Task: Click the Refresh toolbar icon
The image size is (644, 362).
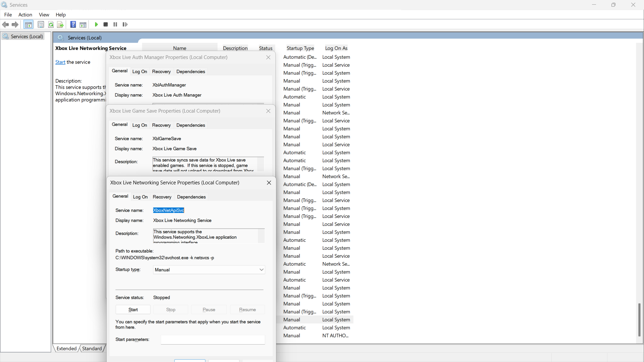Action: pos(51,24)
